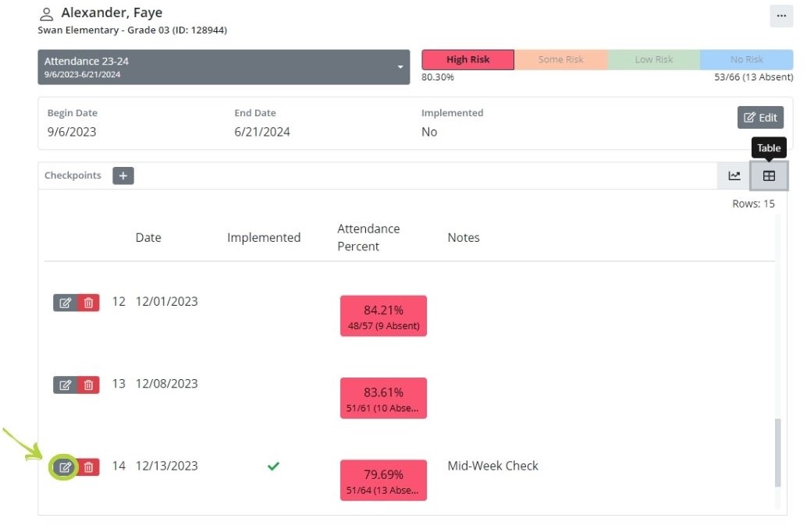Add a new checkpoint with plus icon

123,176
